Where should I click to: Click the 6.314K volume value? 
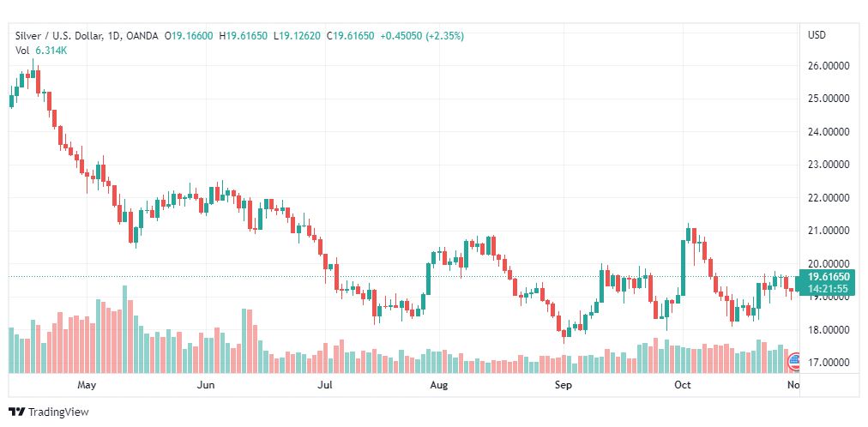pyautogui.click(x=51, y=51)
